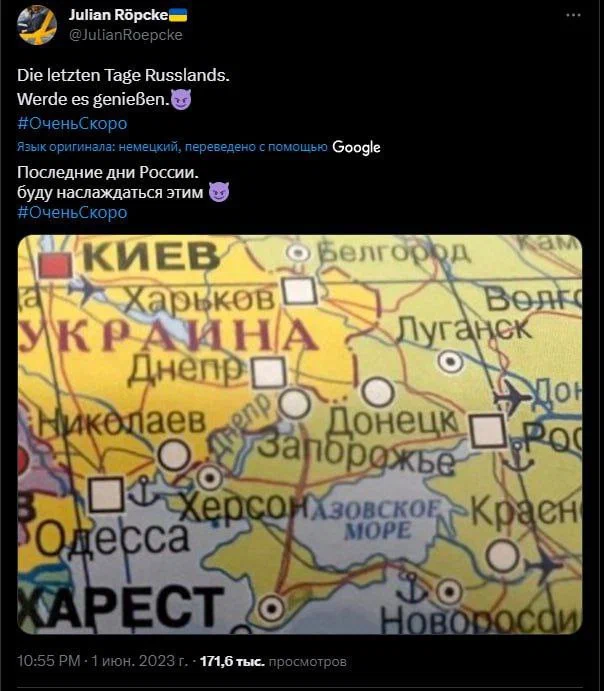Open the @JulianRoepcke handle link
The width and height of the screenshot is (604, 691).
126,35
